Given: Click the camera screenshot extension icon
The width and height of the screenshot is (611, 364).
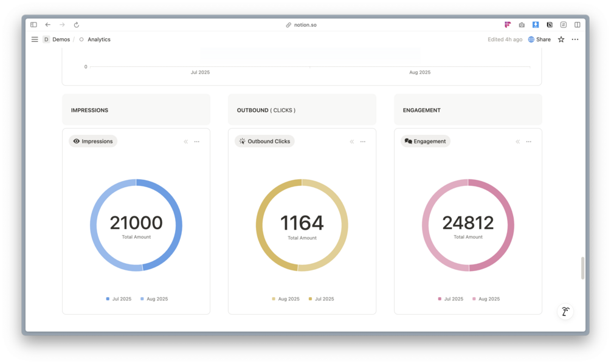Looking at the screenshot, I should [522, 24].
